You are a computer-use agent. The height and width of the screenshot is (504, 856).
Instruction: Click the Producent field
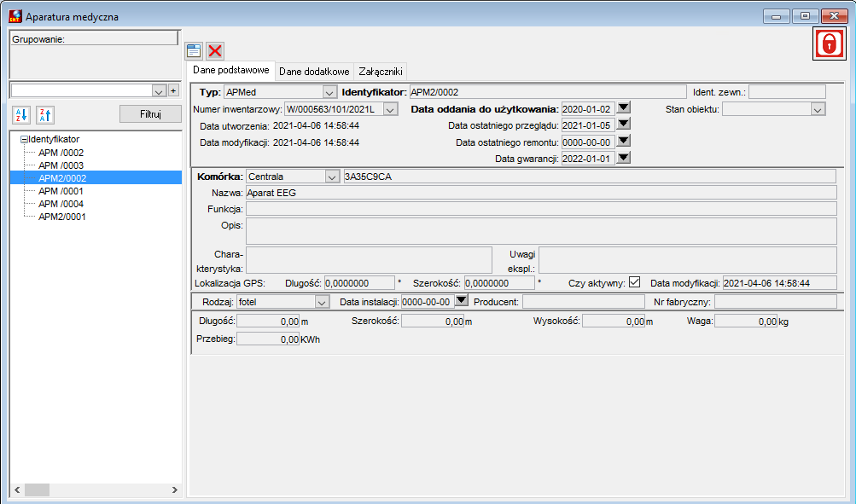click(584, 302)
